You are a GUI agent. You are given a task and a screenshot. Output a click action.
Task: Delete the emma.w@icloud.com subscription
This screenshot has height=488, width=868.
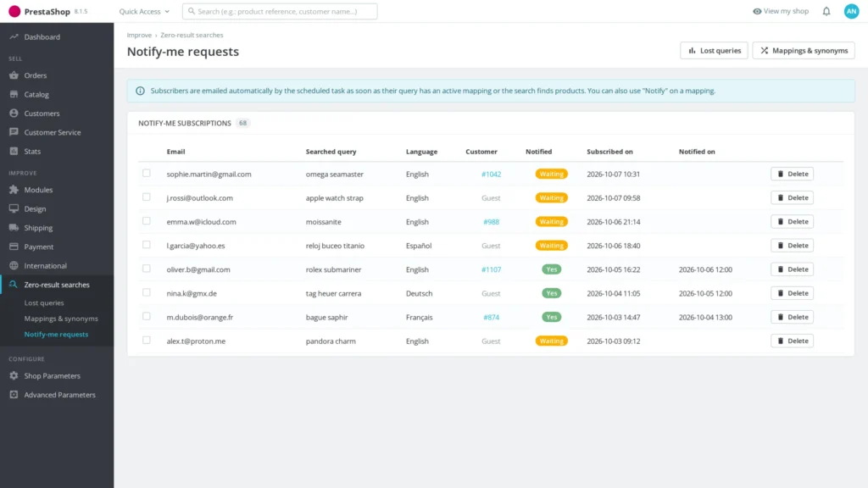792,221
